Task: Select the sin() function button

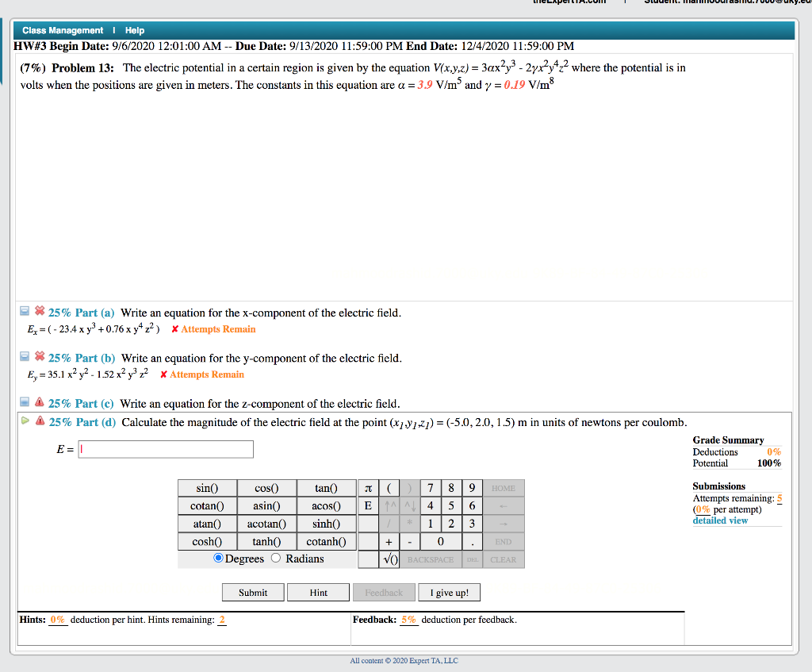Action: click(207, 487)
